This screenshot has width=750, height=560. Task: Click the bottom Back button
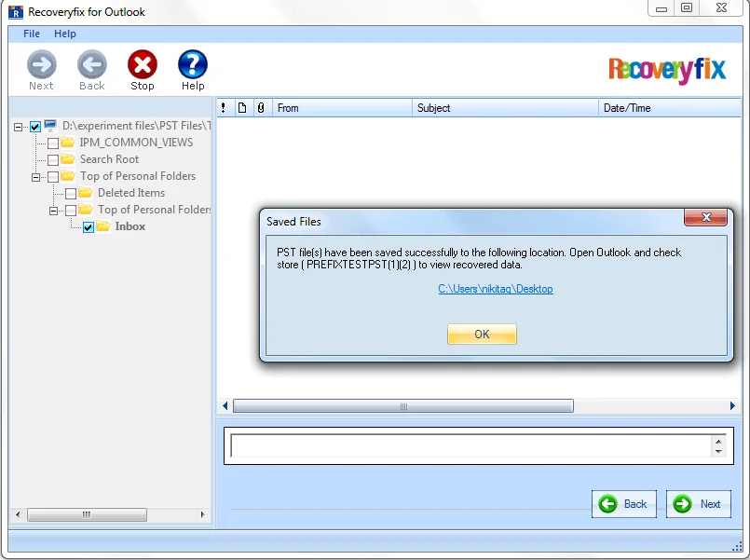pyautogui.click(x=624, y=504)
